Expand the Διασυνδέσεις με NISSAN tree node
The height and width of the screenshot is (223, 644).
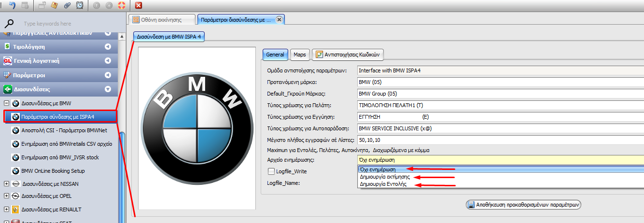point(6,184)
